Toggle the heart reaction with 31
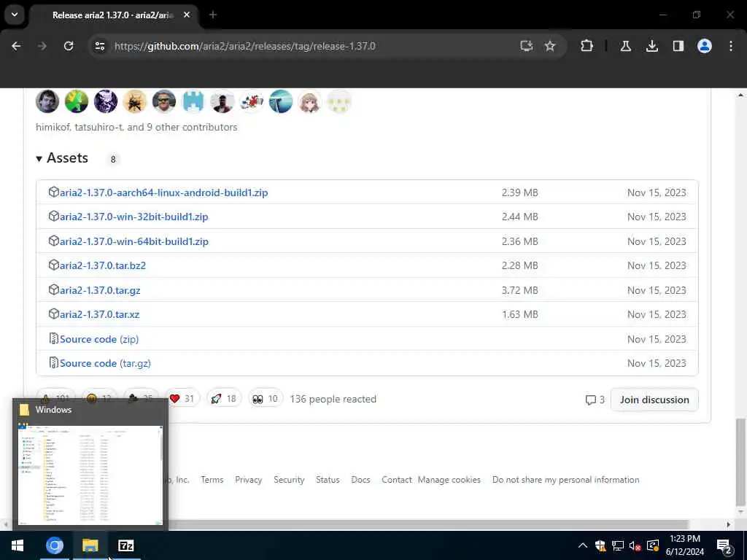Image resolution: width=747 pixels, height=560 pixels. [182, 399]
